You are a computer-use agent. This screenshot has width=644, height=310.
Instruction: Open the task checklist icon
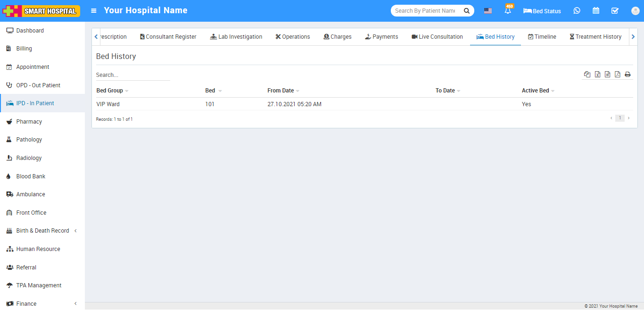coord(615,11)
